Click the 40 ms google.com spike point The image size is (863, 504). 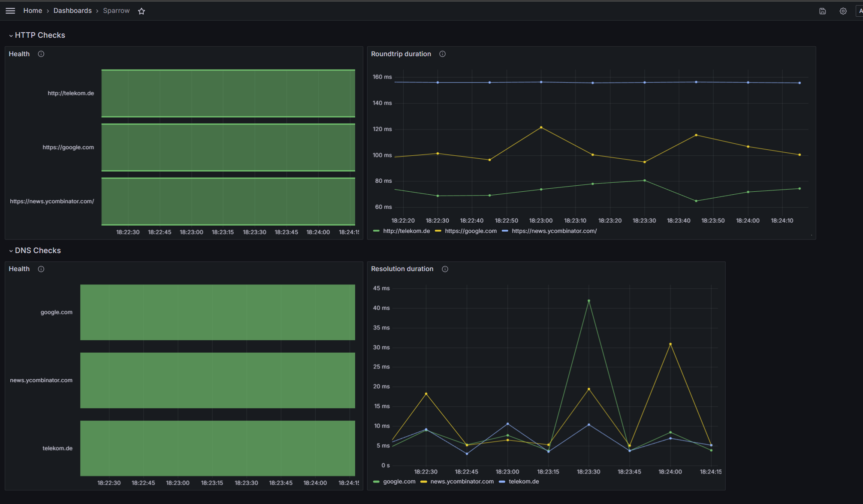coord(588,301)
